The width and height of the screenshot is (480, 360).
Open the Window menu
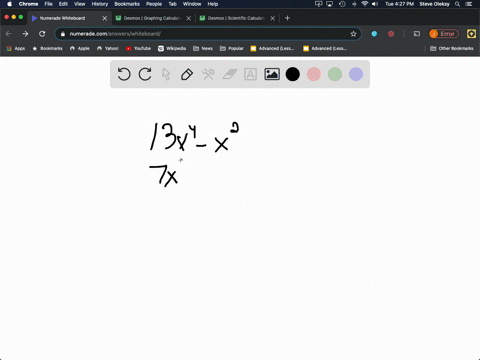pyautogui.click(x=192, y=4)
